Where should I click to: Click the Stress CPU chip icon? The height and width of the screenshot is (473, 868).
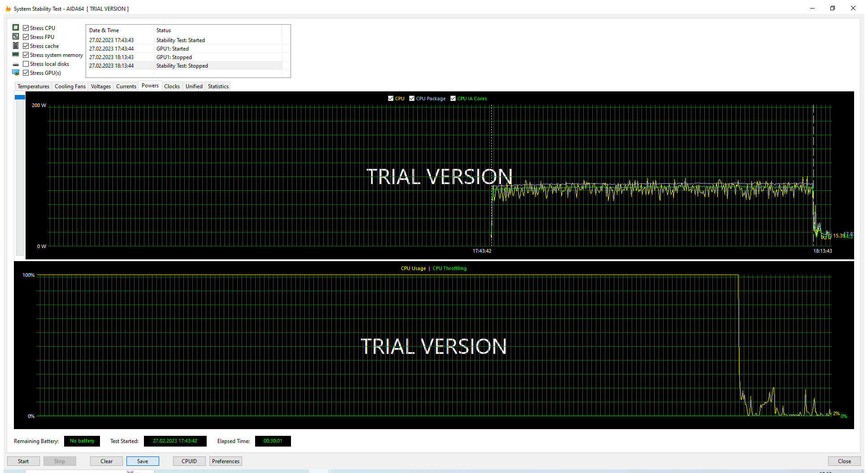coord(16,28)
